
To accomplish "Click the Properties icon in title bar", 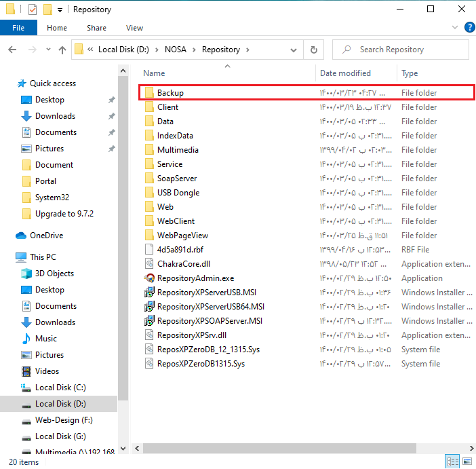I will point(32,10).
